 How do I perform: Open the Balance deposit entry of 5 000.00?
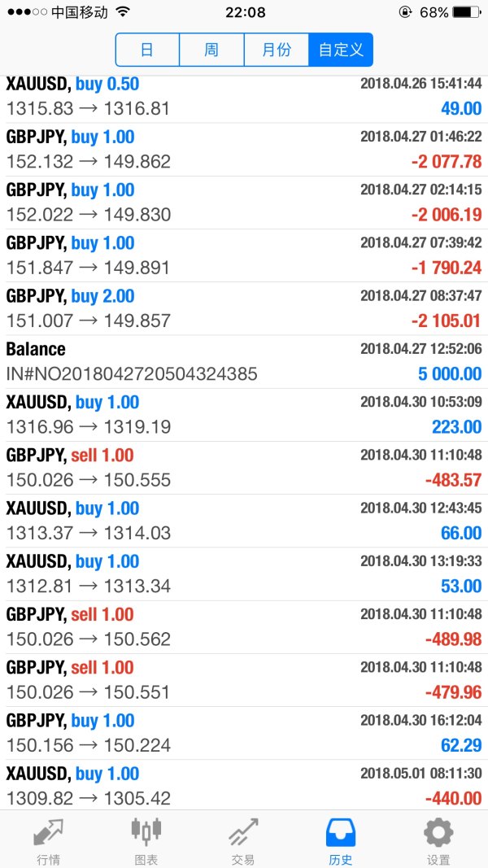tap(244, 362)
